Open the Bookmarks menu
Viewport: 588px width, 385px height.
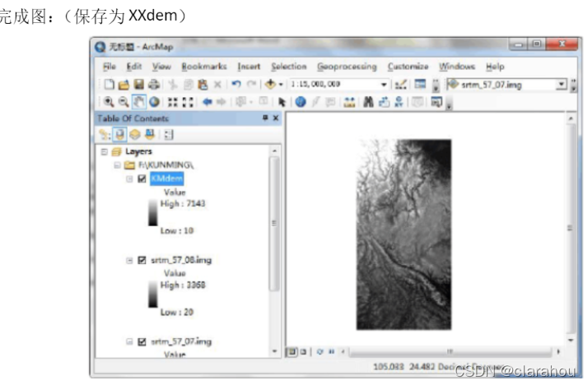(204, 67)
